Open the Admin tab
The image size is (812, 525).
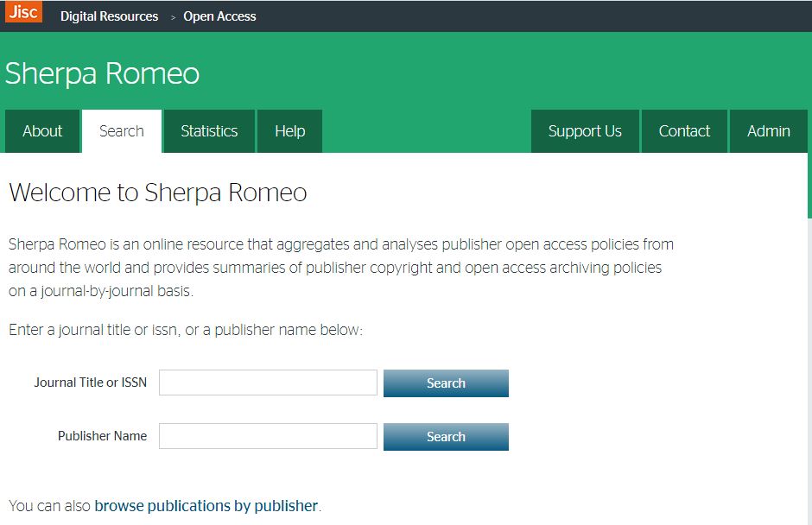tap(769, 131)
